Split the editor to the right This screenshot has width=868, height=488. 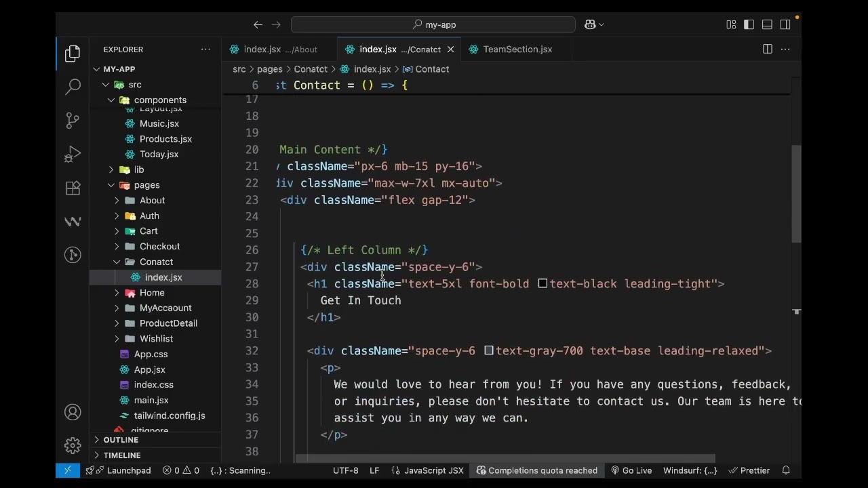[x=767, y=49]
